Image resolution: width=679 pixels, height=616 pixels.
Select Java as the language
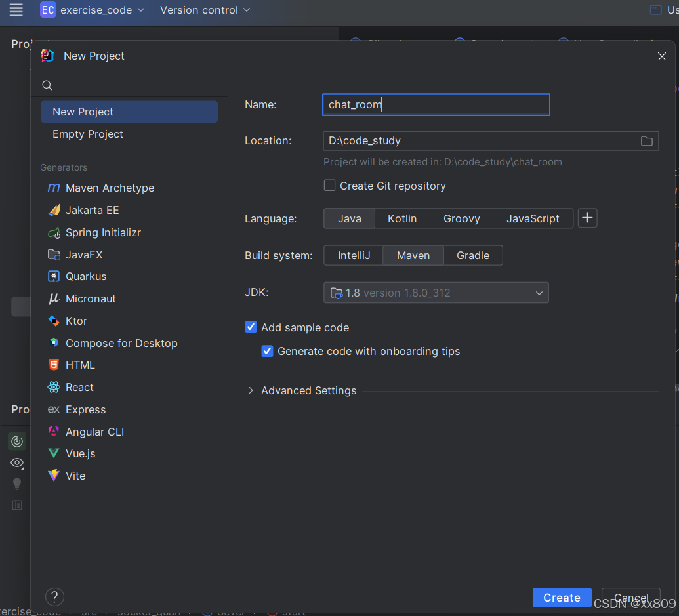(x=350, y=218)
